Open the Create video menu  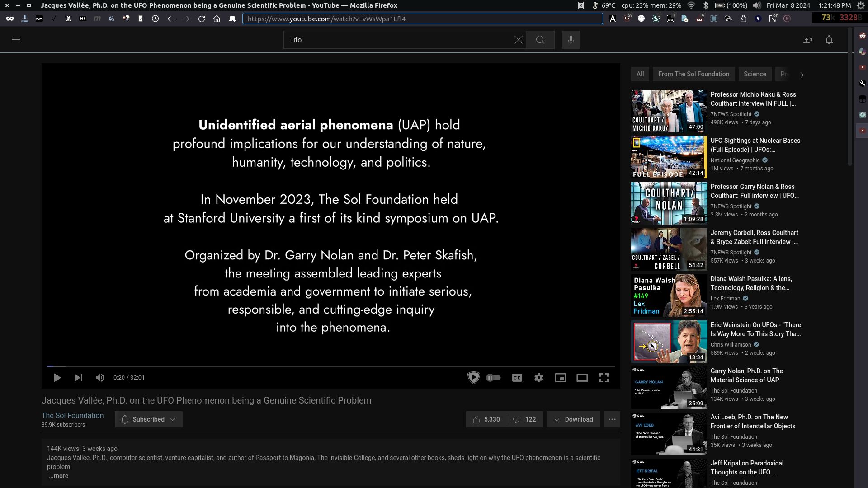pyautogui.click(x=807, y=40)
